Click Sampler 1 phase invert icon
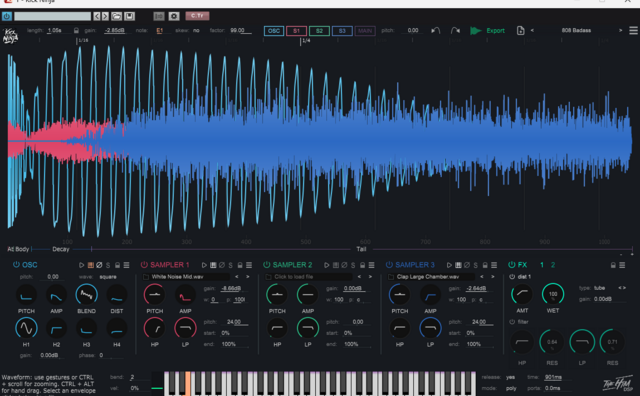Image resolution: width=640 pixels, height=396 pixels. (222, 265)
